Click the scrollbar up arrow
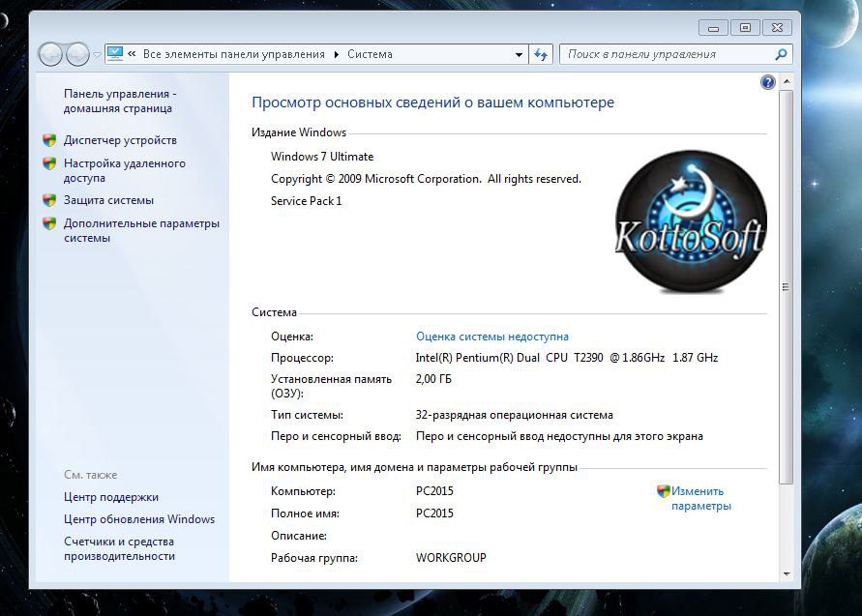 point(787,81)
